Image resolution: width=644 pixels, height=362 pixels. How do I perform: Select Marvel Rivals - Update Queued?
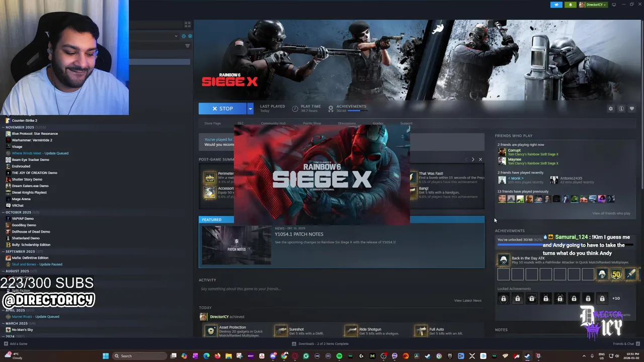coord(35,317)
